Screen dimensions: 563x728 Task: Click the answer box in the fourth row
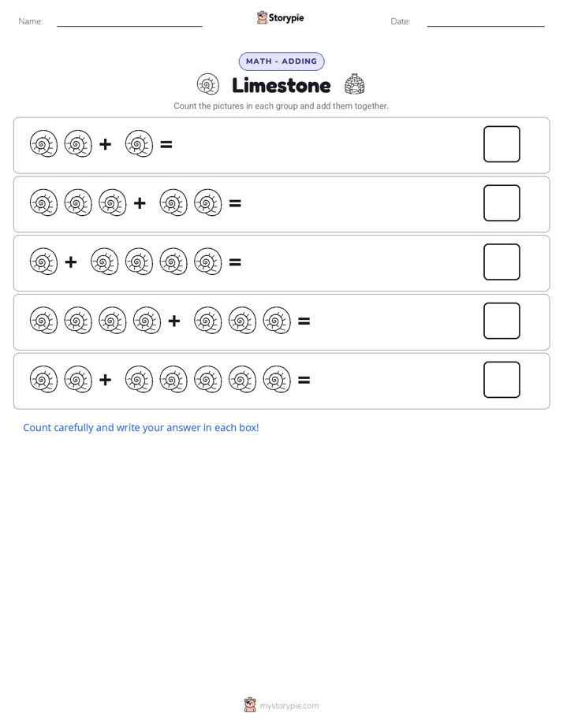pyautogui.click(x=501, y=321)
